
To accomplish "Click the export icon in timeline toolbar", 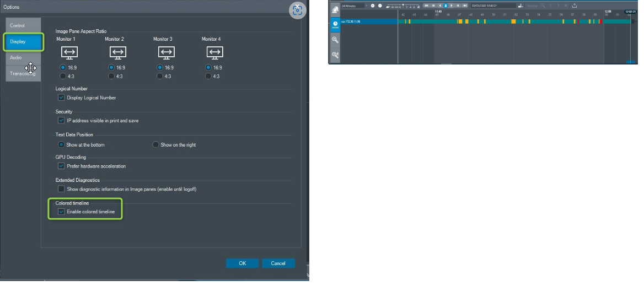I will coord(574,6).
